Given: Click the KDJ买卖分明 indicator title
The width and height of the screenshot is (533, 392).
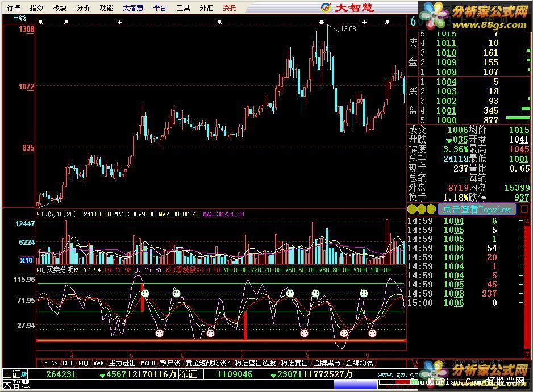Looking at the screenshot, I should [x=55, y=270].
